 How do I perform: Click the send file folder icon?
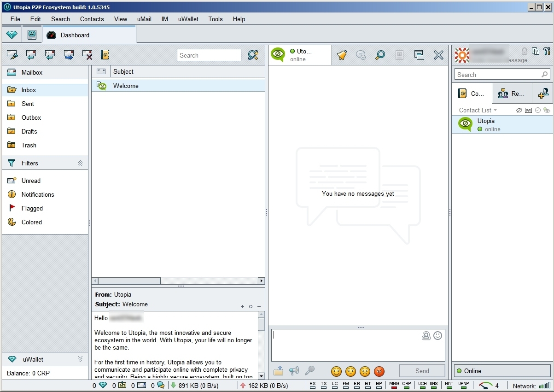point(278,371)
